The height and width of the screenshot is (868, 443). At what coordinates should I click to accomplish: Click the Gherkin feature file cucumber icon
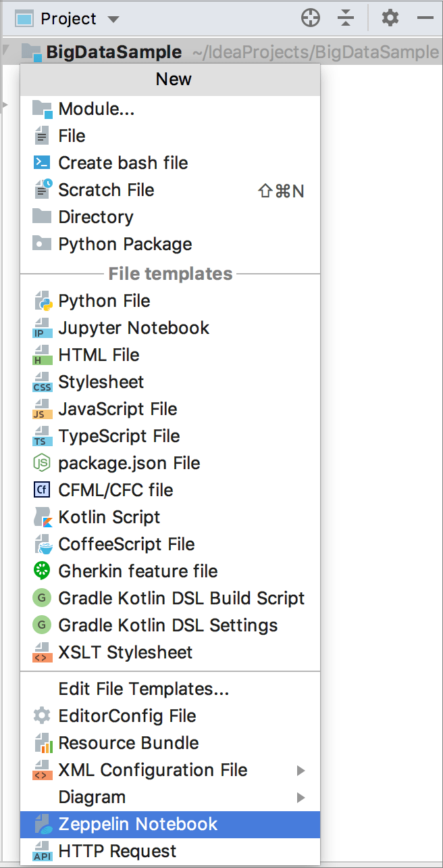pyautogui.click(x=42, y=572)
